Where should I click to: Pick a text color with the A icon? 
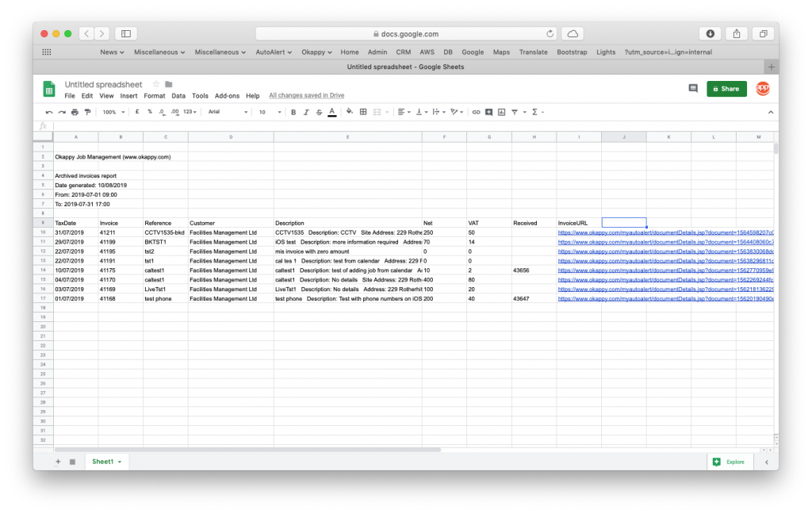click(x=332, y=112)
